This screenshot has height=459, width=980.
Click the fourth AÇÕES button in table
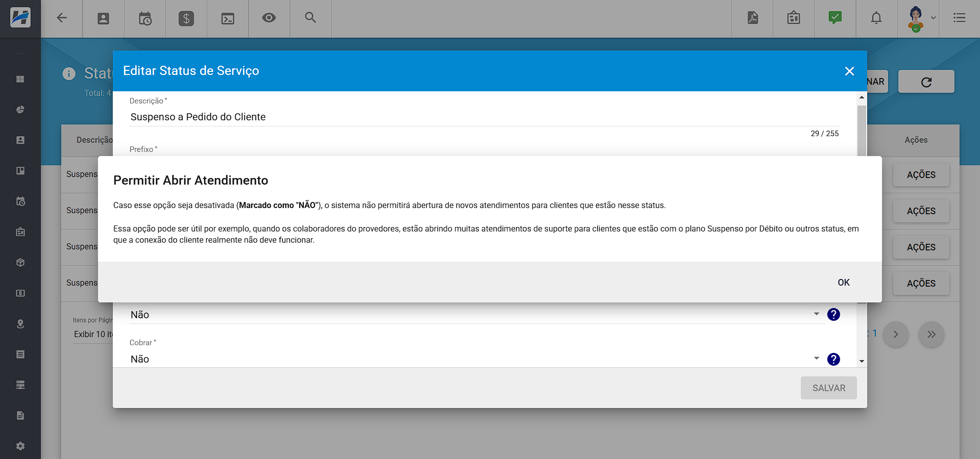point(921,284)
